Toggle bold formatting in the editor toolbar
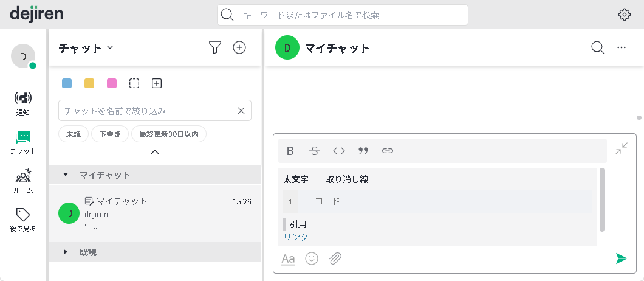Screen dimensions: 644x281 click(x=290, y=151)
